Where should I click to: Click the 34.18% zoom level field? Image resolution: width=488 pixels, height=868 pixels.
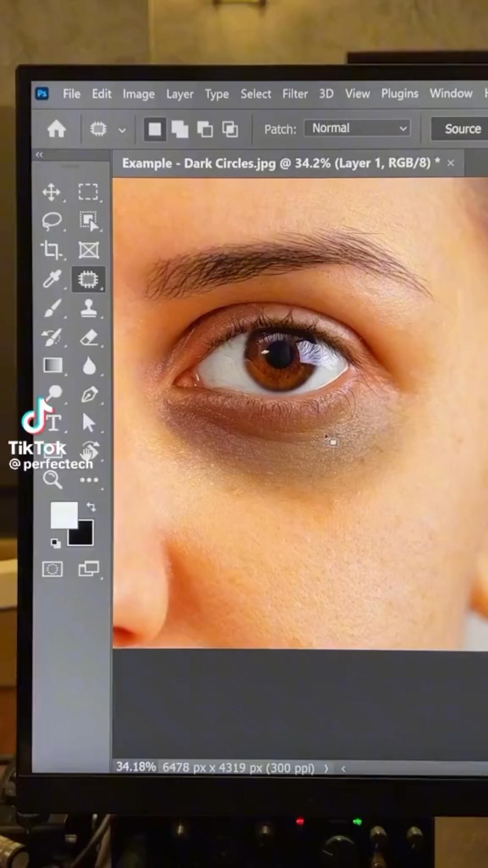click(x=136, y=767)
